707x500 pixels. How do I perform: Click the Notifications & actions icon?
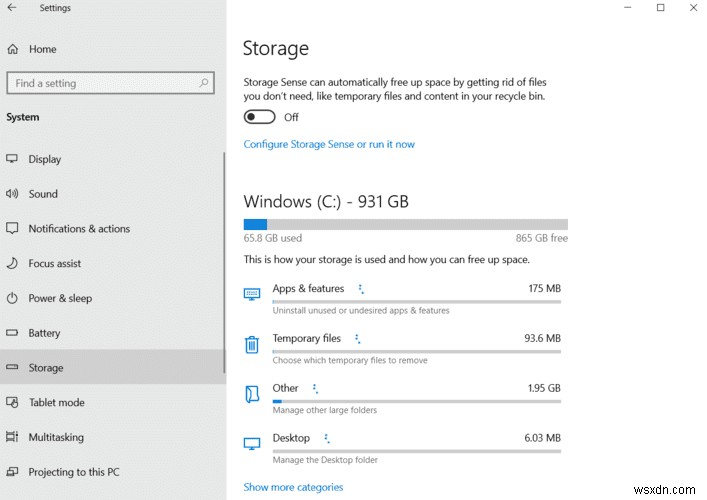(x=12, y=228)
